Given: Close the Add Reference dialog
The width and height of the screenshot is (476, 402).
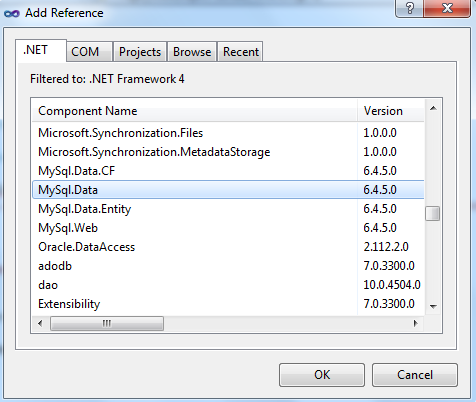Looking at the screenshot, I should pos(447,8).
